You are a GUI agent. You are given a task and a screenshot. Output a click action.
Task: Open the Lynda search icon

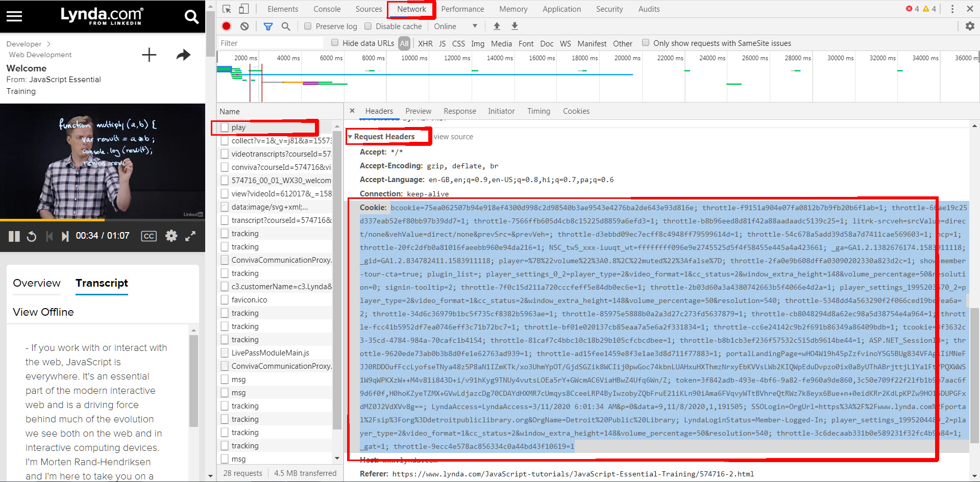pyautogui.click(x=191, y=17)
